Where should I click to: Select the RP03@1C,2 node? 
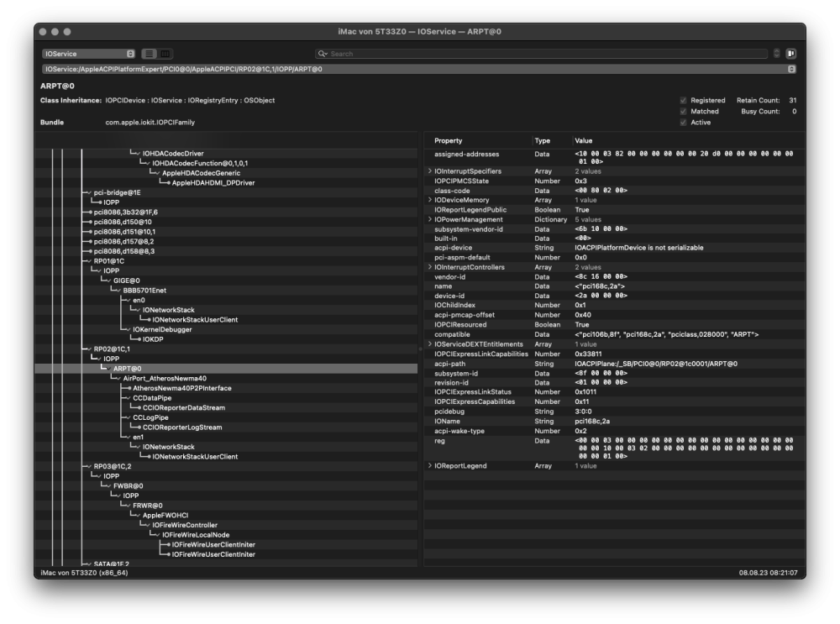point(113,466)
